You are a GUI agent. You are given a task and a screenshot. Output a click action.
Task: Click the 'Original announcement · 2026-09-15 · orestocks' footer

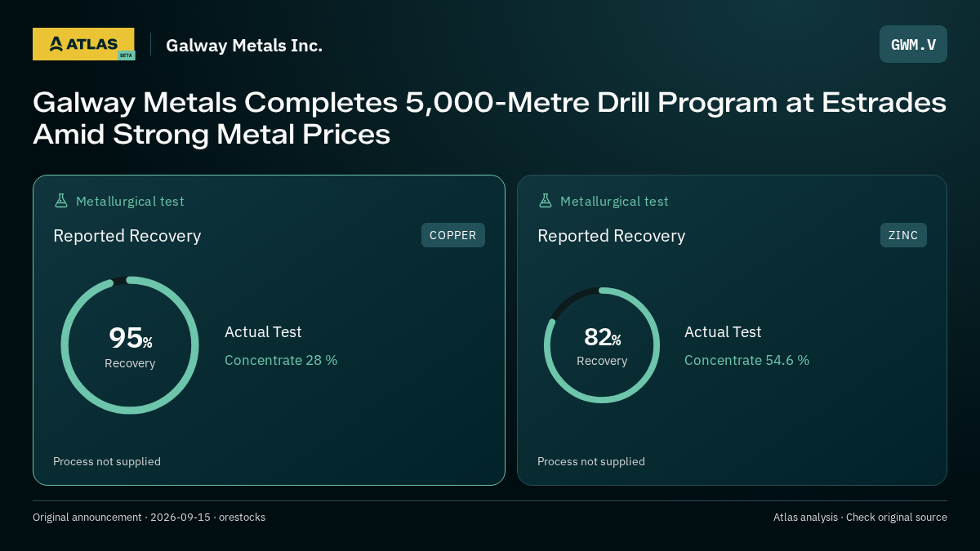[x=149, y=518]
